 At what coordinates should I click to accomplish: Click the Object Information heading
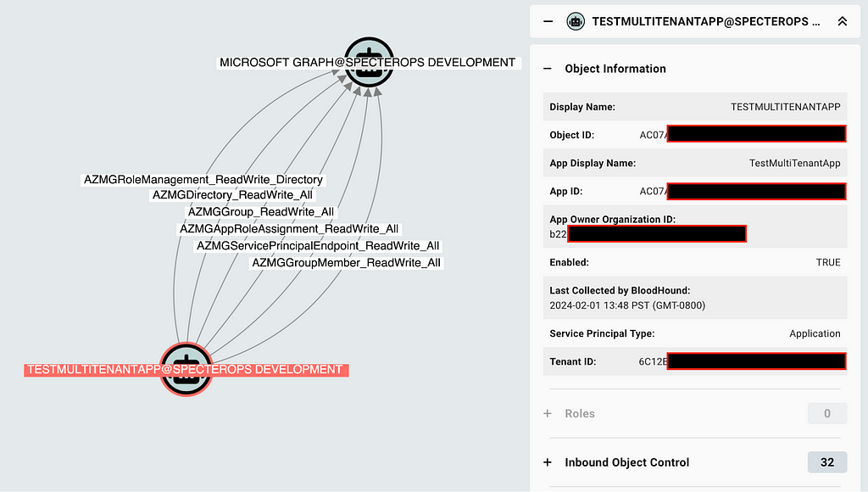pos(615,69)
